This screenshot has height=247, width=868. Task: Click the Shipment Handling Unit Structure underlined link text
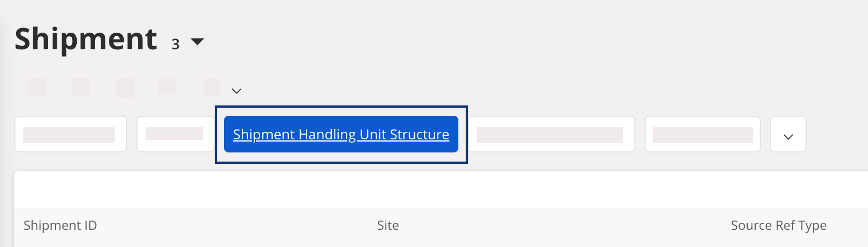341,135
